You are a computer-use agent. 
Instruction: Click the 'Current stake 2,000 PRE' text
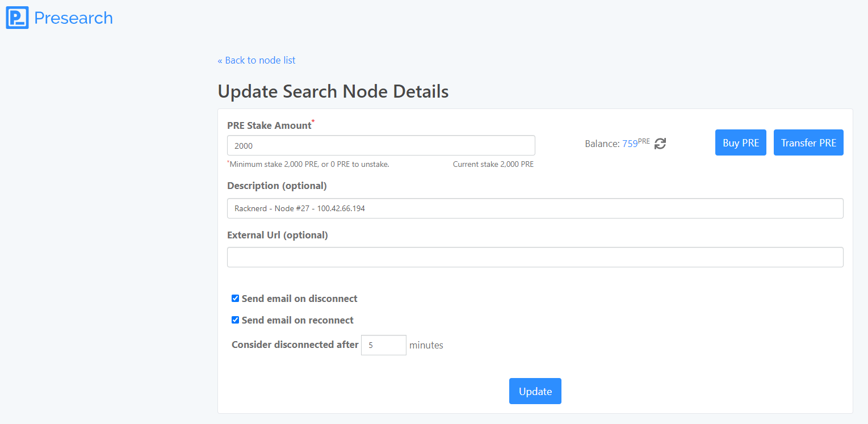click(x=493, y=165)
